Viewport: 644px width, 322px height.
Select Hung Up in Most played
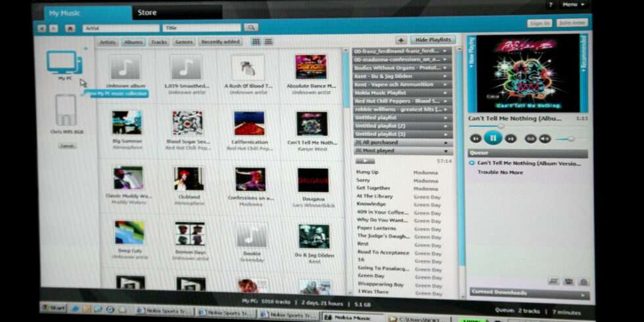[367, 172]
